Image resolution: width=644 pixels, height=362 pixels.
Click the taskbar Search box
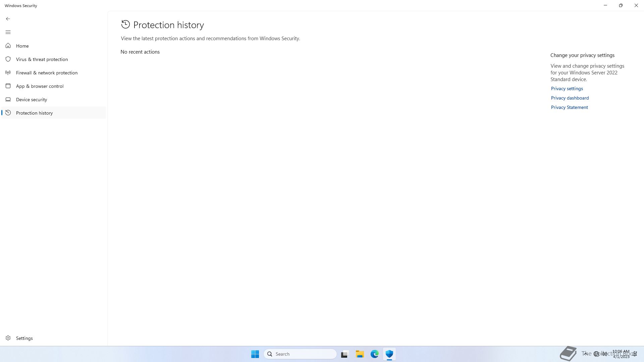point(300,354)
